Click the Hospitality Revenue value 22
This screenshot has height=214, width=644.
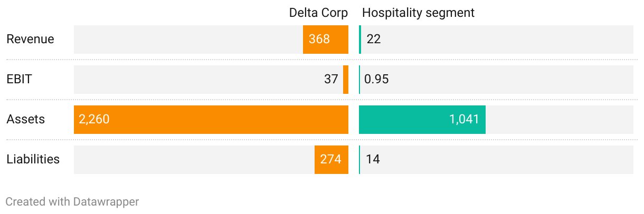point(374,39)
